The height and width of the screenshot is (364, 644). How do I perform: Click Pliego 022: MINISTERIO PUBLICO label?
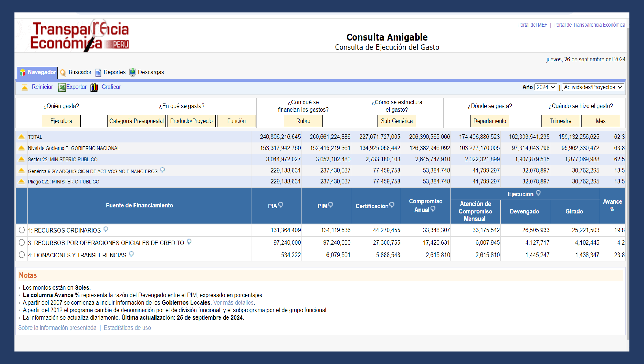click(64, 182)
